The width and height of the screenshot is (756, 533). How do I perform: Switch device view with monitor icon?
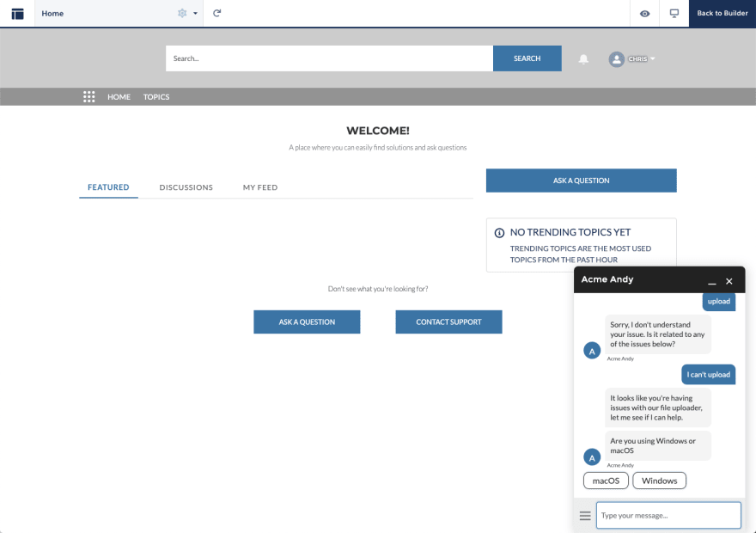[674, 13]
